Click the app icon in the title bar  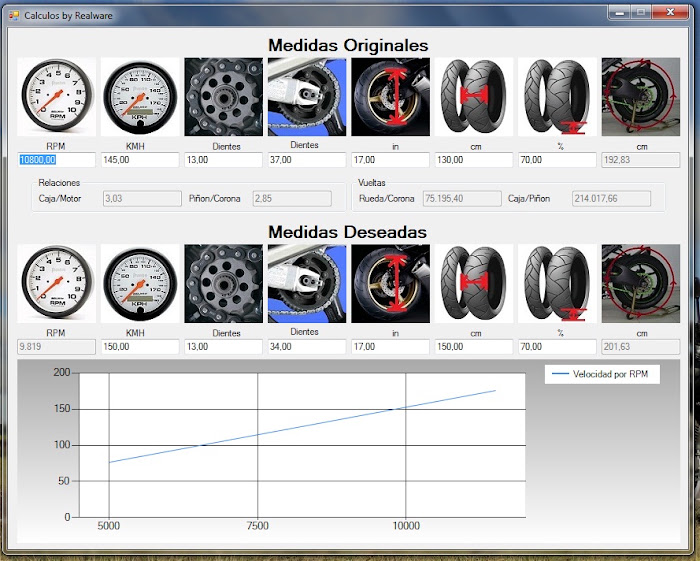tap(14, 16)
